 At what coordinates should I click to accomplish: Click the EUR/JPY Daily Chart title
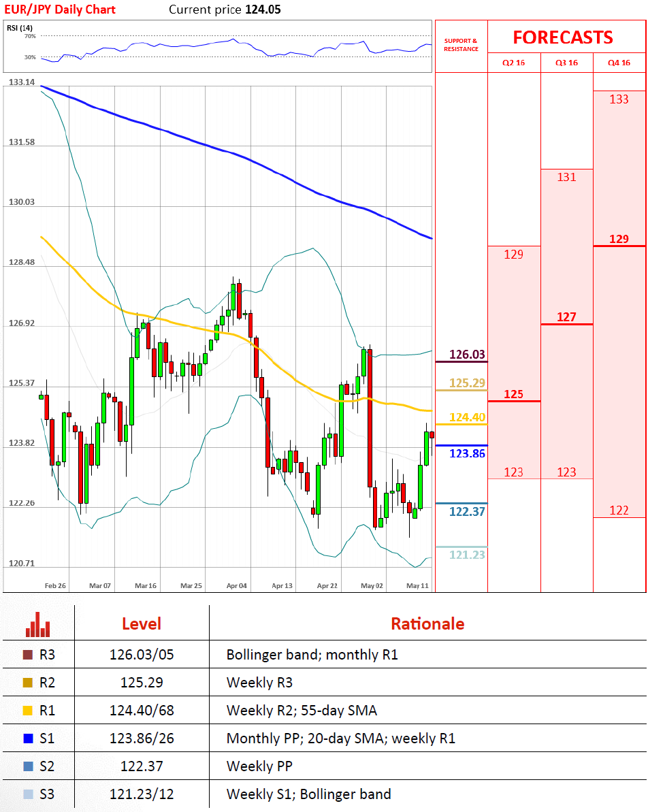(60, 10)
